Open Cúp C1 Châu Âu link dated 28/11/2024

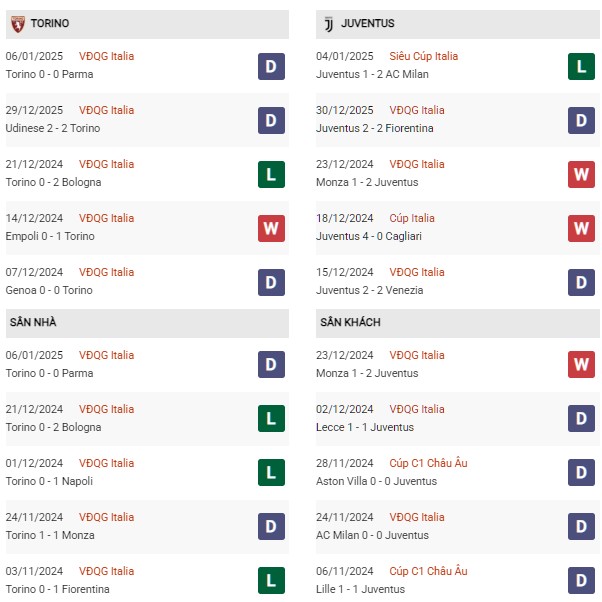(x=428, y=463)
